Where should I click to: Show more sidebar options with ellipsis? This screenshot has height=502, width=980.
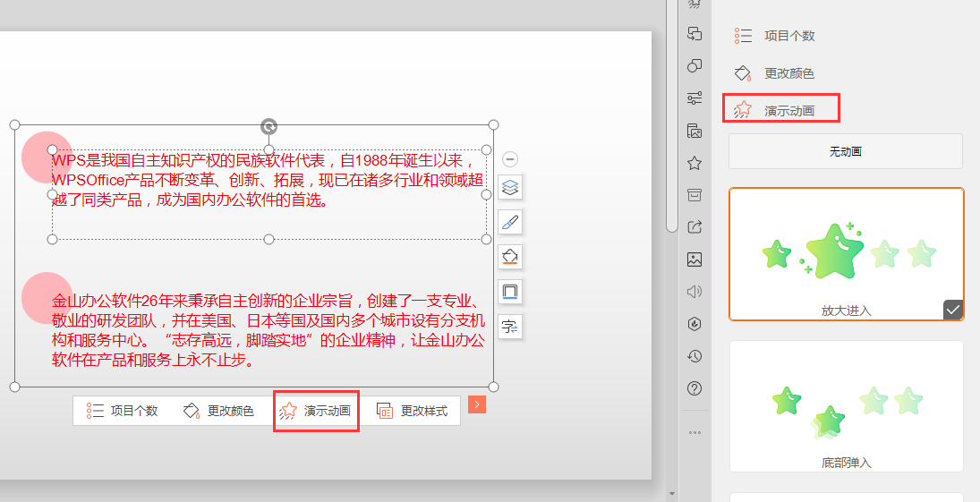[x=695, y=432]
